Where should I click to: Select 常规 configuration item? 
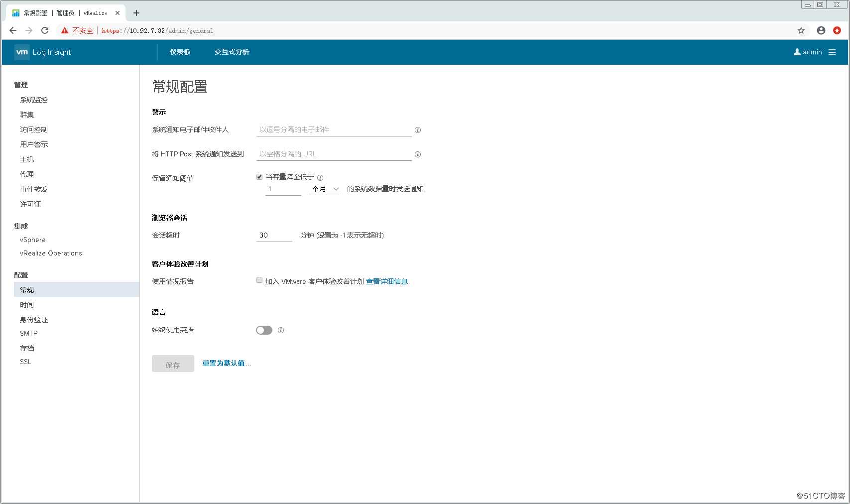[77, 289]
